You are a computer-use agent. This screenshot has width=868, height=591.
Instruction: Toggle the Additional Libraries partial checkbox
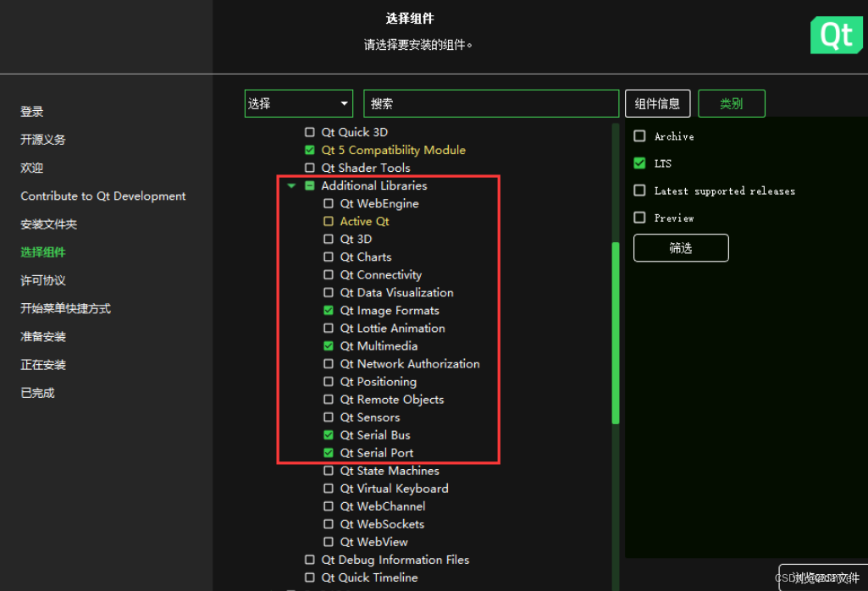309,186
